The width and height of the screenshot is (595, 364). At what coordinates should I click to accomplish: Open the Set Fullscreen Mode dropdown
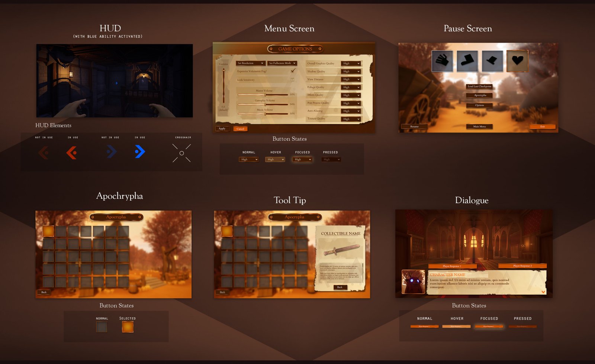pyautogui.click(x=282, y=63)
